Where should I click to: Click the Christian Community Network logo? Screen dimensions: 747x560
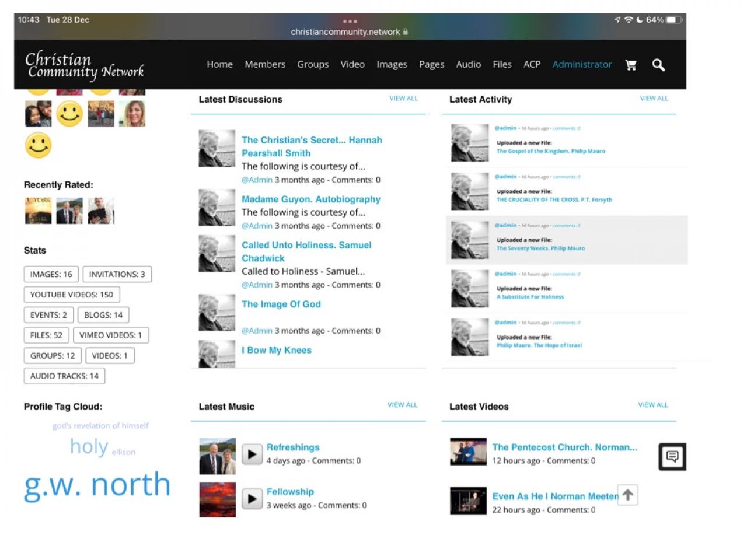coord(84,65)
